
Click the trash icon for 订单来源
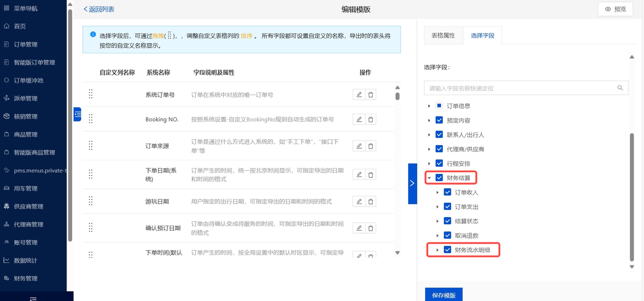click(x=371, y=146)
